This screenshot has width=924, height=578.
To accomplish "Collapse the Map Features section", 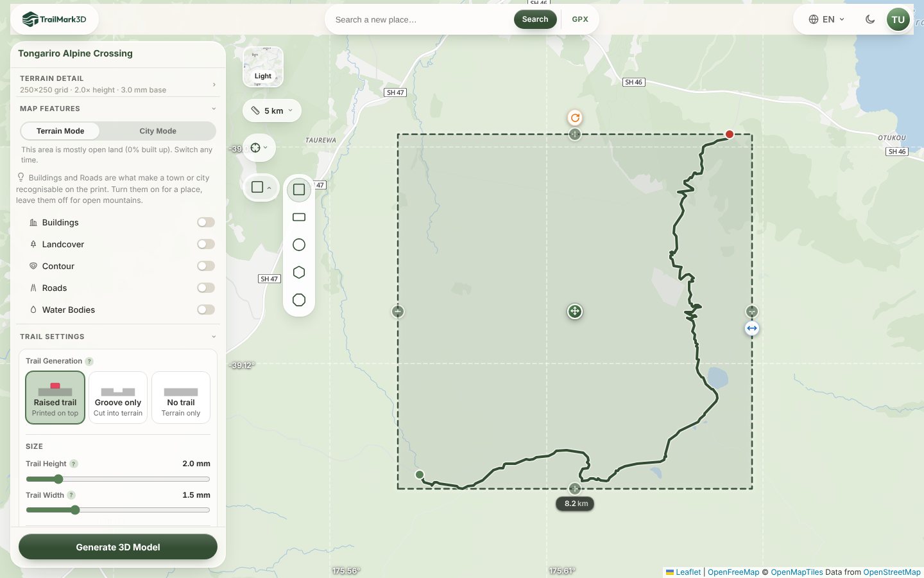I will [118, 109].
